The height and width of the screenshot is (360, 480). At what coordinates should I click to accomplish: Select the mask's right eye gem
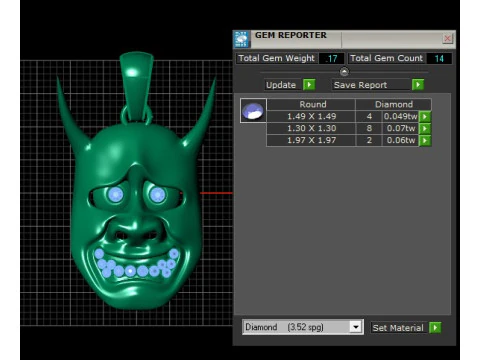coord(157,195)
